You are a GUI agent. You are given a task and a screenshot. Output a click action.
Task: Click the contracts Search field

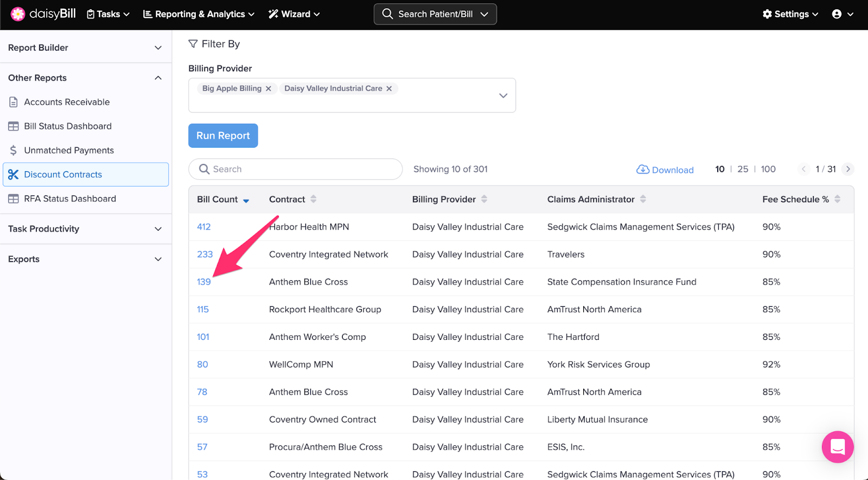point(296,169)
